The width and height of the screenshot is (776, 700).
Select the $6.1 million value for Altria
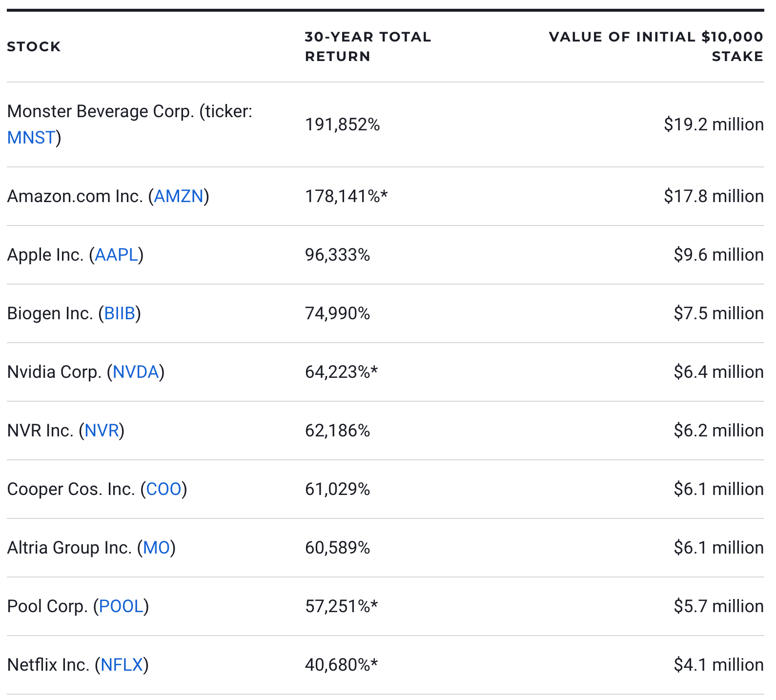[718, 548]
